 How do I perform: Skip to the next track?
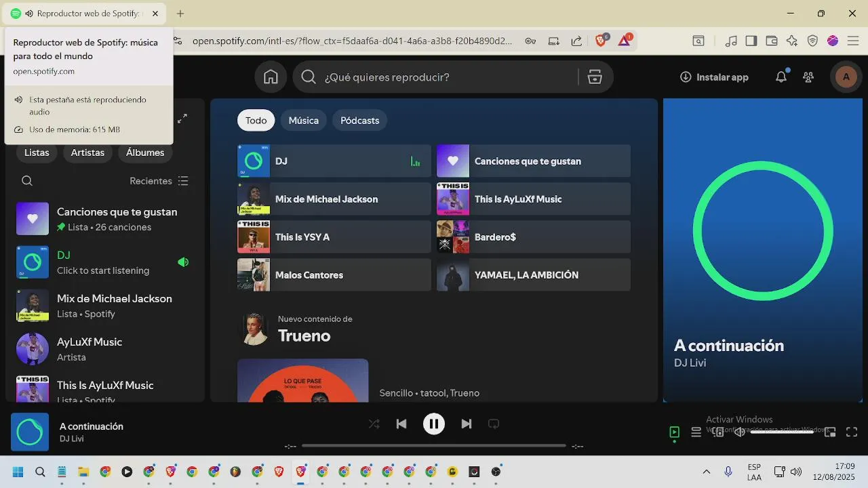467,424
